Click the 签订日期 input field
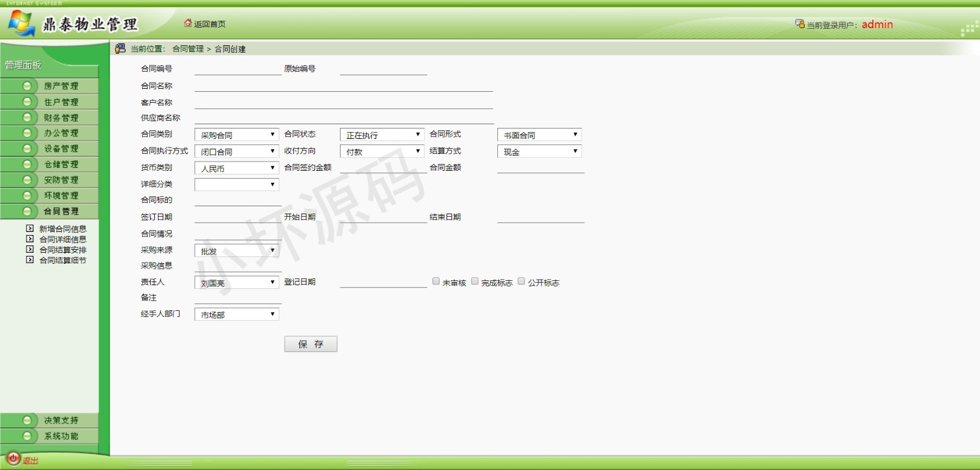The width and height of the screenshot is (980, 470). pos(238,217)
